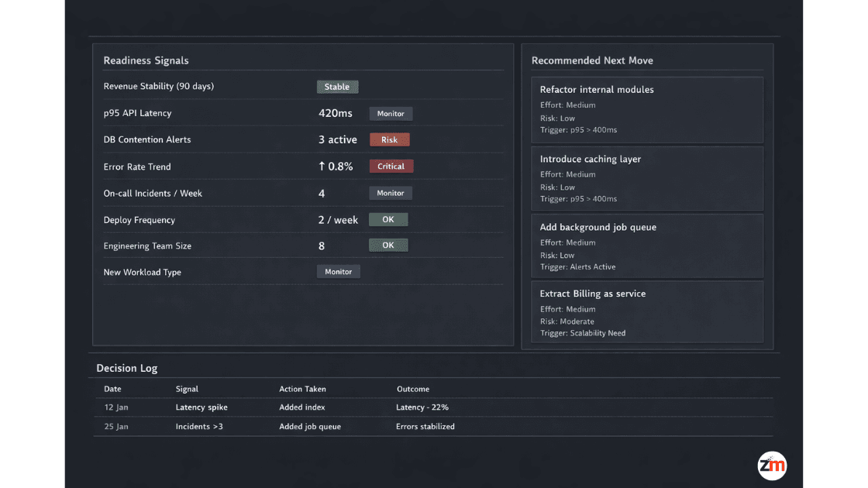Screen dimensions: 868x488
Task: Open the Extract Billing as service card
Action: click(x=646, y=312)
